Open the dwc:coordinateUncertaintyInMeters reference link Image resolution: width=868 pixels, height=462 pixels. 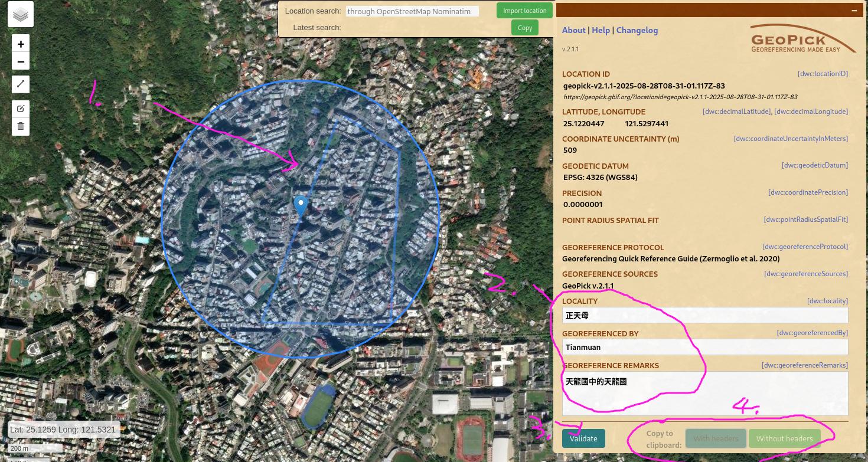[x=790, y=139]
